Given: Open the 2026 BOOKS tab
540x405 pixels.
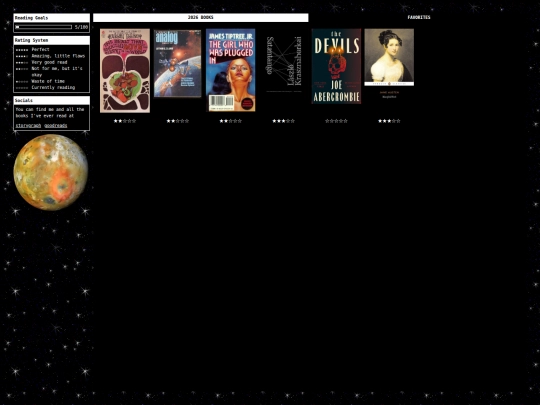Looking at the screenshot, I should (x=200, y=18).
